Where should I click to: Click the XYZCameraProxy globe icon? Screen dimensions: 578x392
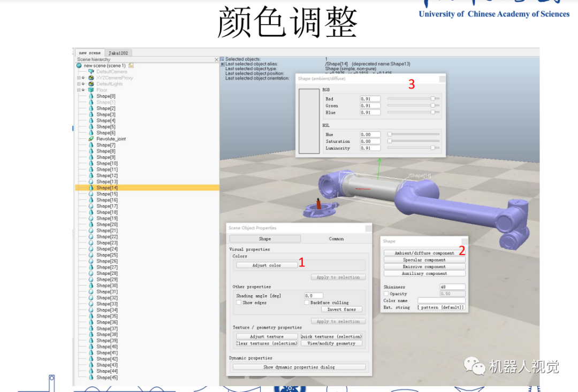point(91,77)
